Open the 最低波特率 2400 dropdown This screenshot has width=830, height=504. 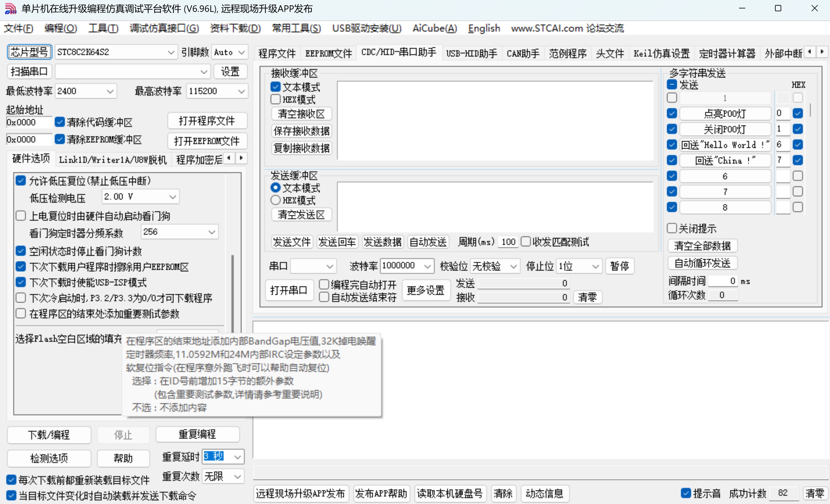86,91
